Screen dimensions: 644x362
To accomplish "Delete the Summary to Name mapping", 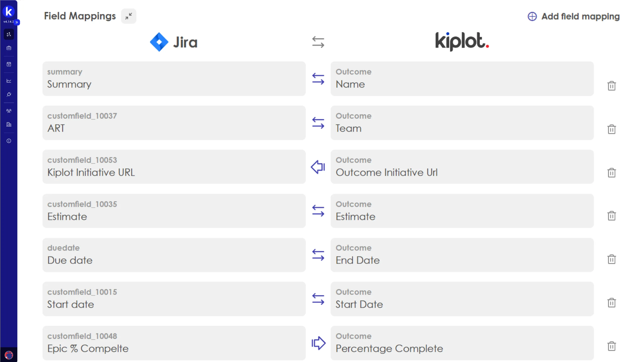I will click(x=611, y=86).
